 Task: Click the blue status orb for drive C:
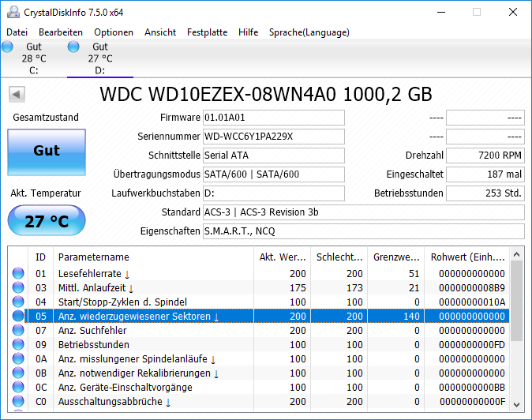tap(7, 47)
